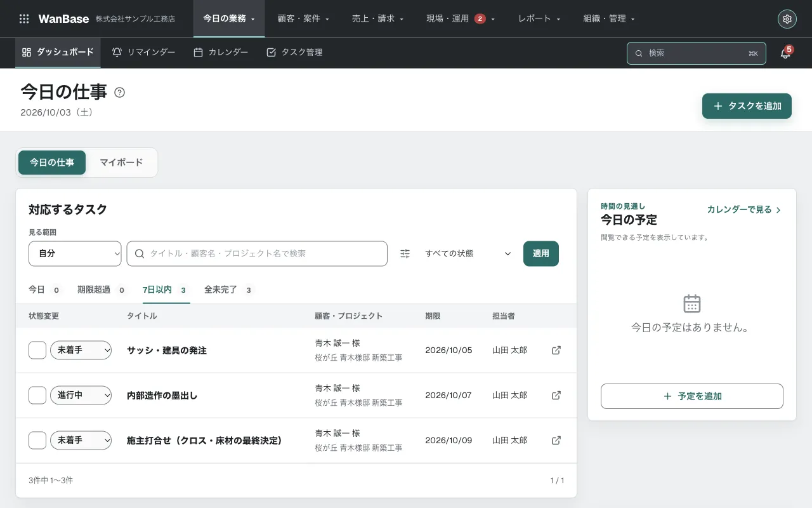Go to the タスク管理 tab

[x=294, y=53]
